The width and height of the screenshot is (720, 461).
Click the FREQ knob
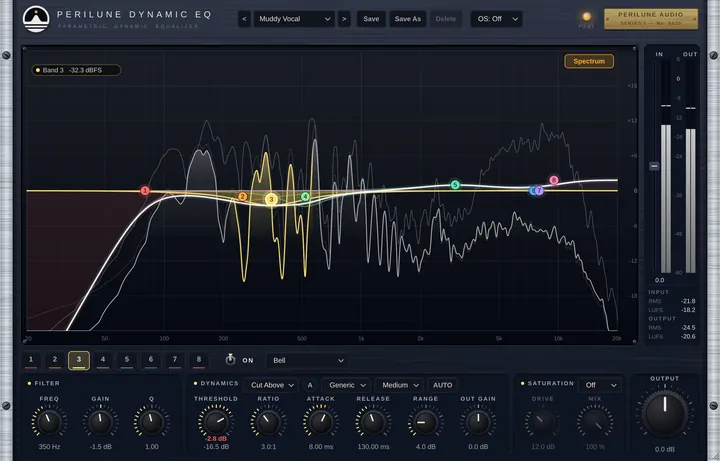click(x=49, y=423)
